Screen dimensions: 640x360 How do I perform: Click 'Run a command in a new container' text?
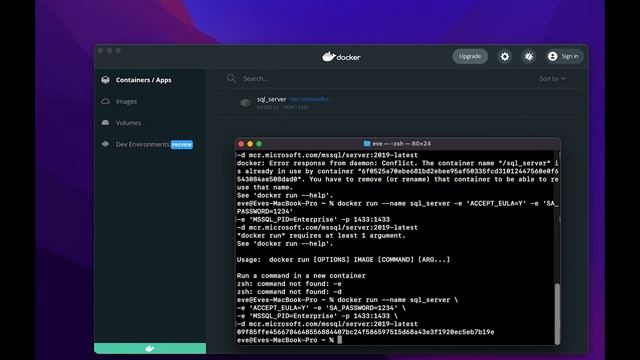[x=301, y=276]
